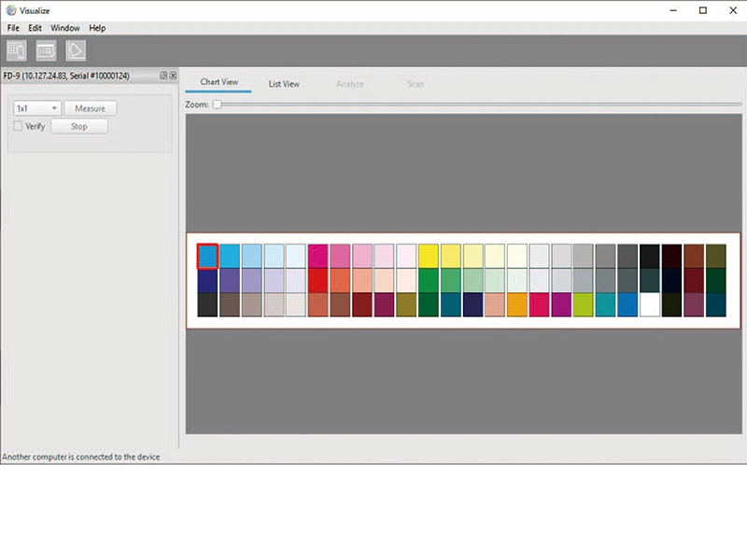Select the Chart View tab

point(218,83)
